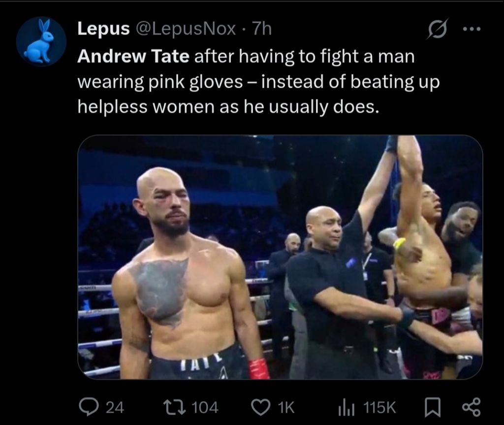The height and width of the screenshot is (425, 504).
Task: Click the Grok explain-post icon
Action: coord(438,29)
